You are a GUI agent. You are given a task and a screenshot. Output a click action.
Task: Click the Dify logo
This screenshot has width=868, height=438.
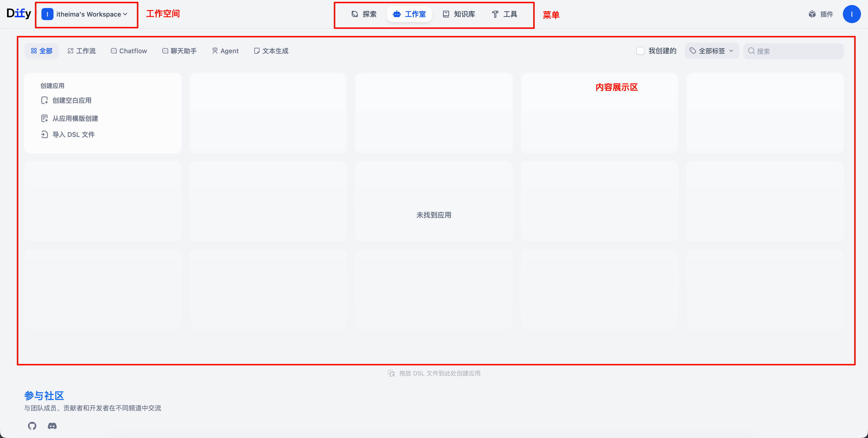19,14
